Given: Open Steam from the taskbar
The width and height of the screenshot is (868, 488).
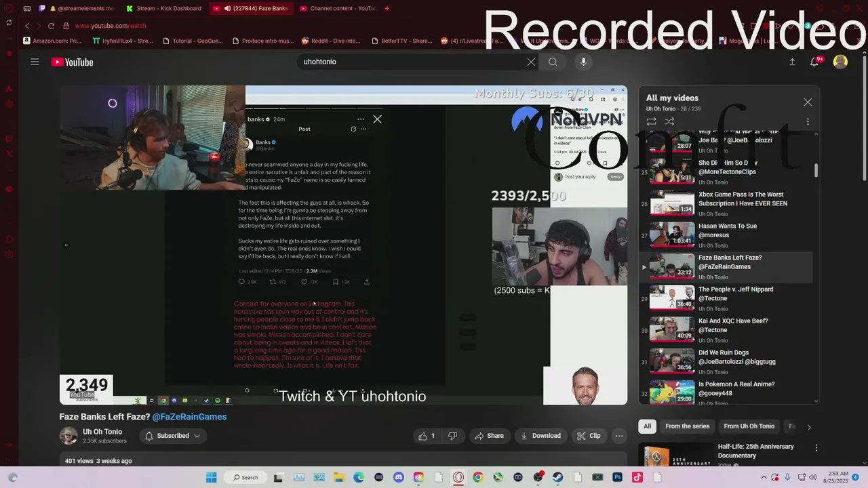Looking at the screenshot, I should click(557, 477).
